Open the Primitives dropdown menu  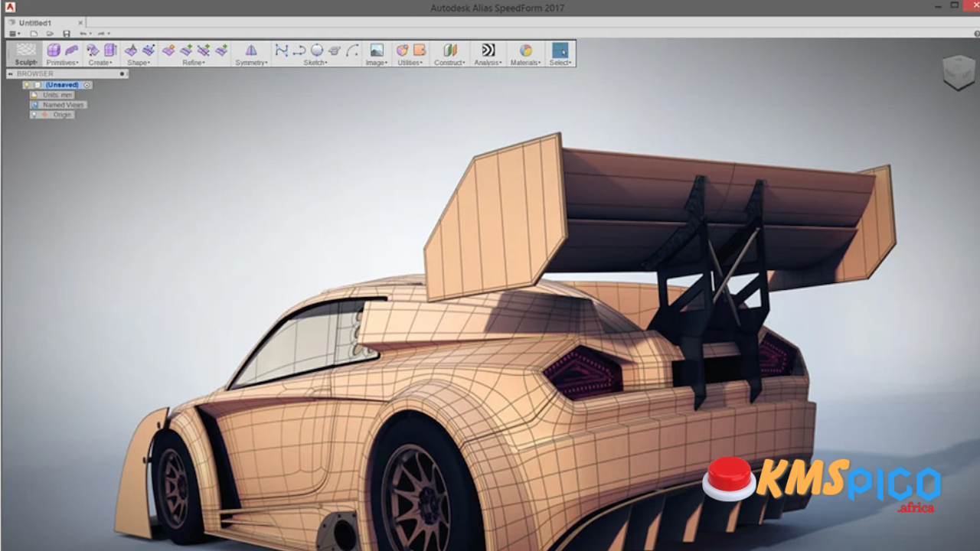[x=63, y=63]
